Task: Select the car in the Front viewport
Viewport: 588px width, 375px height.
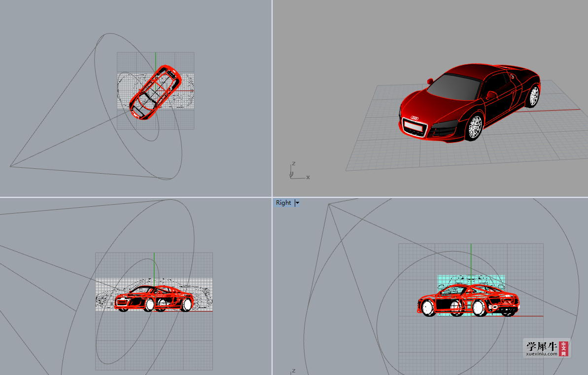Action: 154,299
